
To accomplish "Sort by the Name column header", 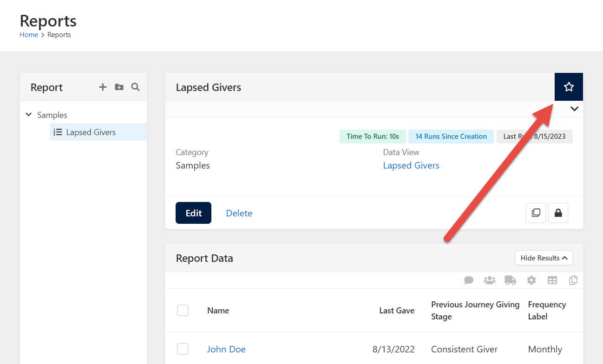I will 218,311.
